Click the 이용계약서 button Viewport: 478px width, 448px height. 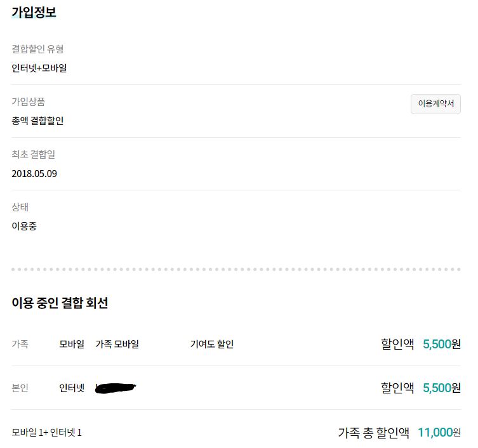435,104
